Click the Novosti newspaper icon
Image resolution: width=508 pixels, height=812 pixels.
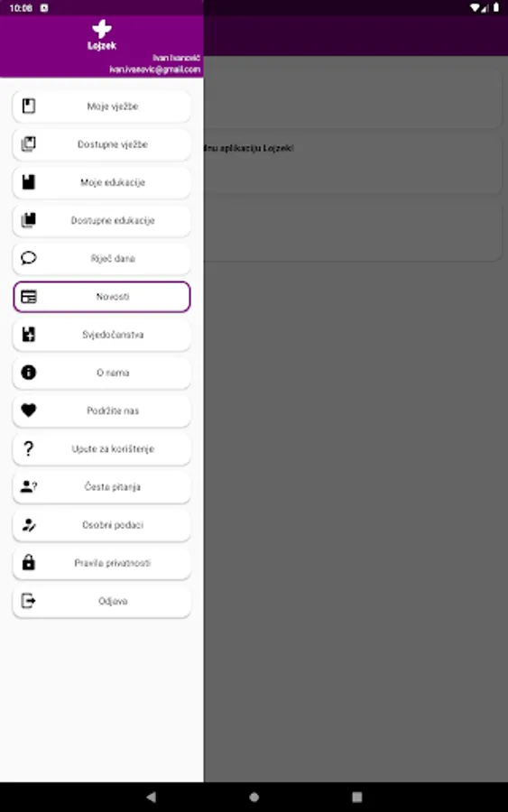click(29, 297)
